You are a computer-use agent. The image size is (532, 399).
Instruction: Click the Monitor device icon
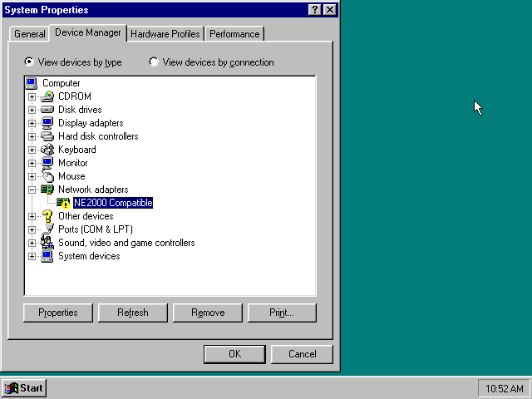pyautogui.click(x=47, y=163)
